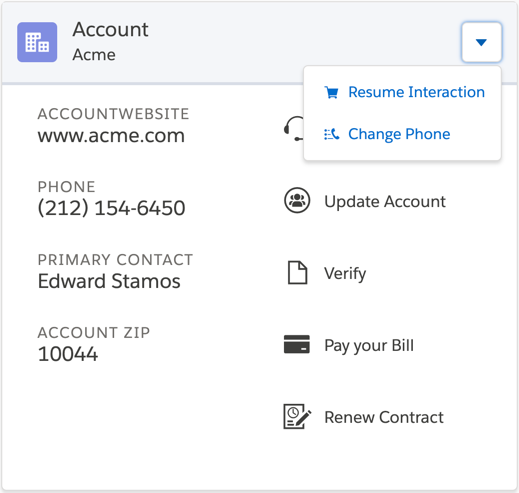The height and width of the screenshot is (493, 519).
Task: Click the headset icon behind menu
Action: 294,129
